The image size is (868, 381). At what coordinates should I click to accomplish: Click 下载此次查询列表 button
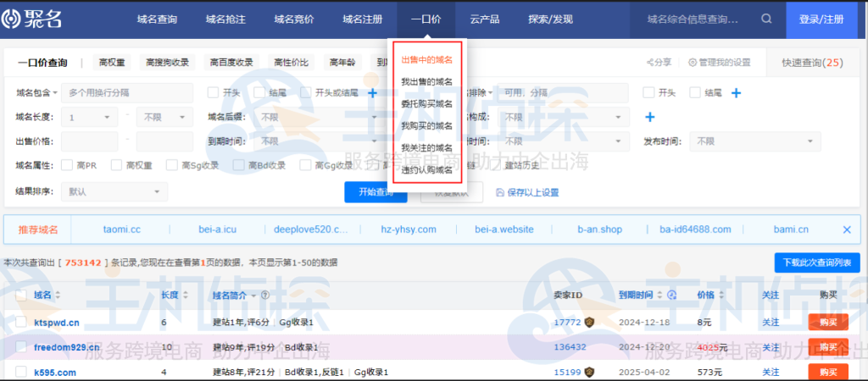[817, 262]
